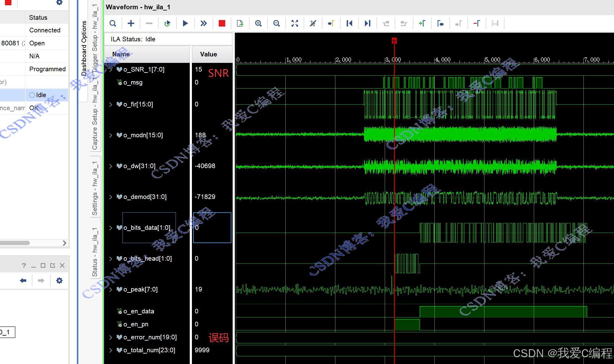Expand the o_error_num[19:0] bus
The width and height of the screenshot is (614, 364).
point(110,337)
